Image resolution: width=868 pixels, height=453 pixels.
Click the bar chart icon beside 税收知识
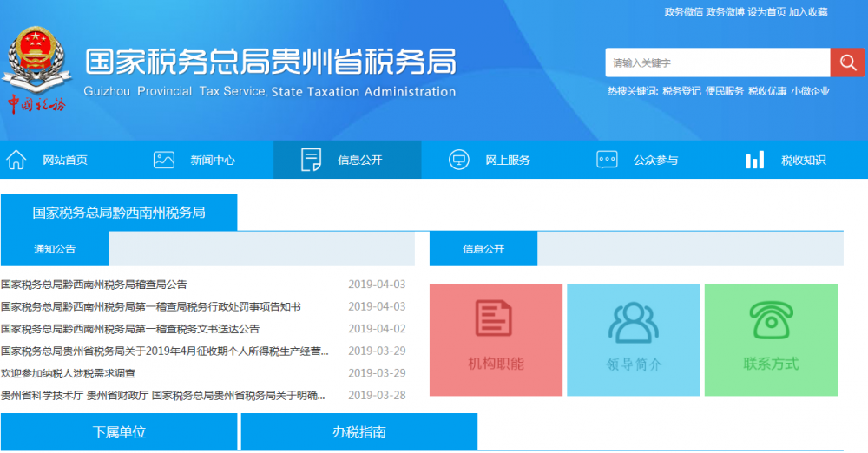coord(754,160)
